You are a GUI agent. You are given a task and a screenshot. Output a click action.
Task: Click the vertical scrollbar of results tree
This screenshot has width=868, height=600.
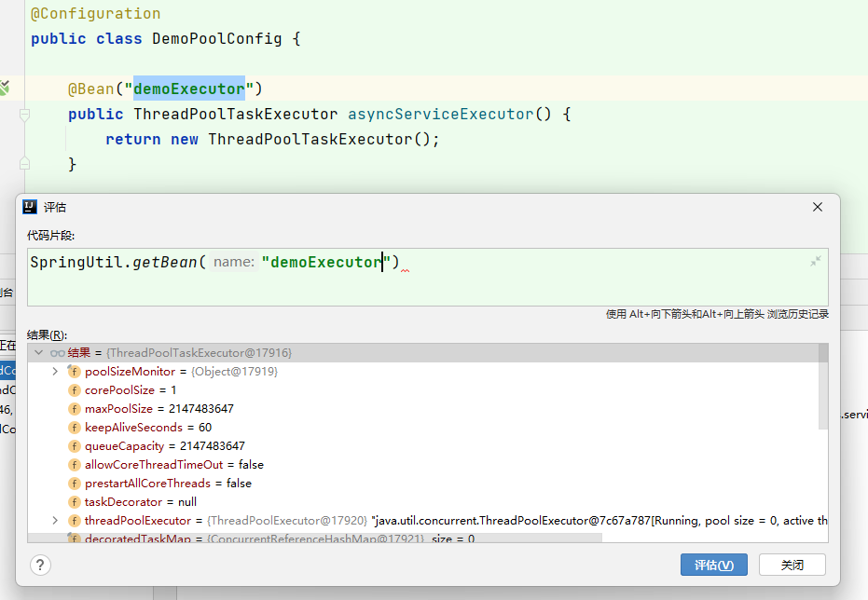823,386
